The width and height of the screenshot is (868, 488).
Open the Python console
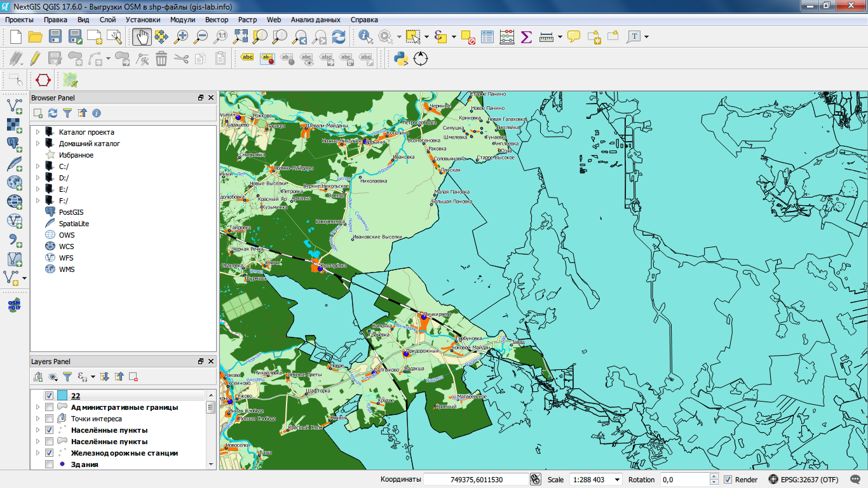tap(400, 59)
